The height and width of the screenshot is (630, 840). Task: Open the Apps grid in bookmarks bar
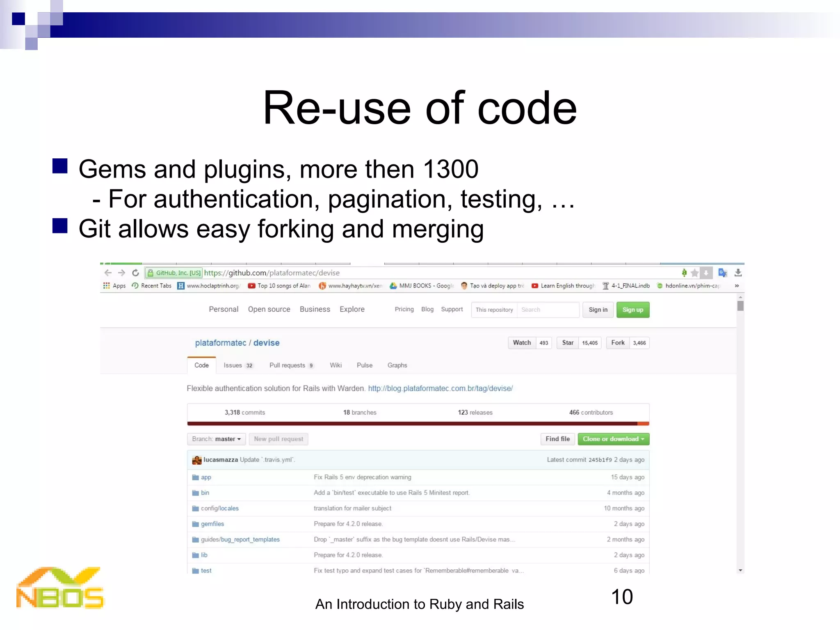[x=114, y=286]
